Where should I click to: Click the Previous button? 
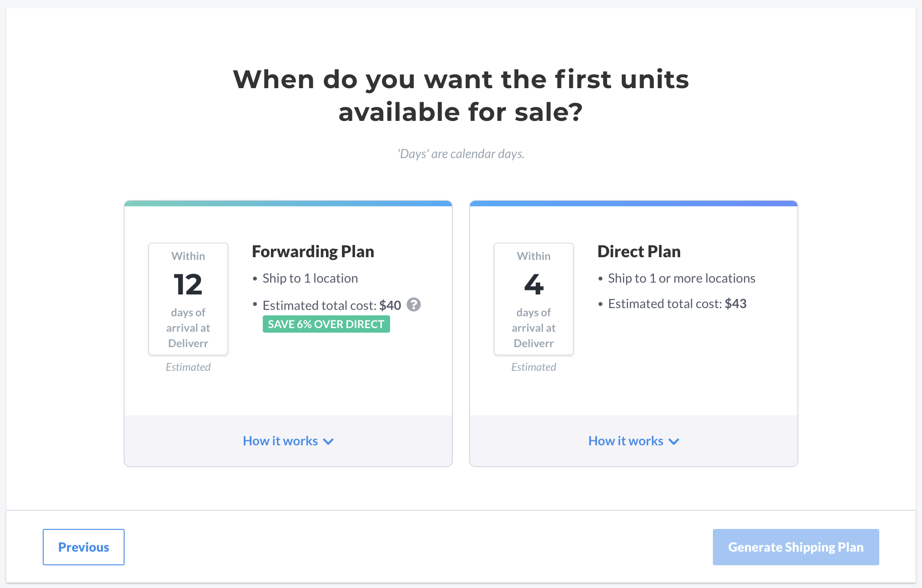click(x=84, y=547)
